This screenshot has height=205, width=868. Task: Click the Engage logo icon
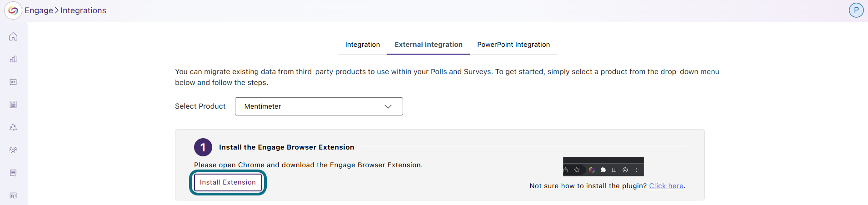tap(13, 10)
